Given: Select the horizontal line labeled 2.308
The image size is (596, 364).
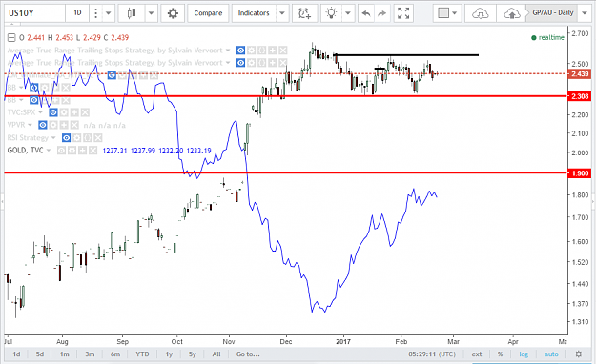Looking at the screenshot, I should (286, 96).
